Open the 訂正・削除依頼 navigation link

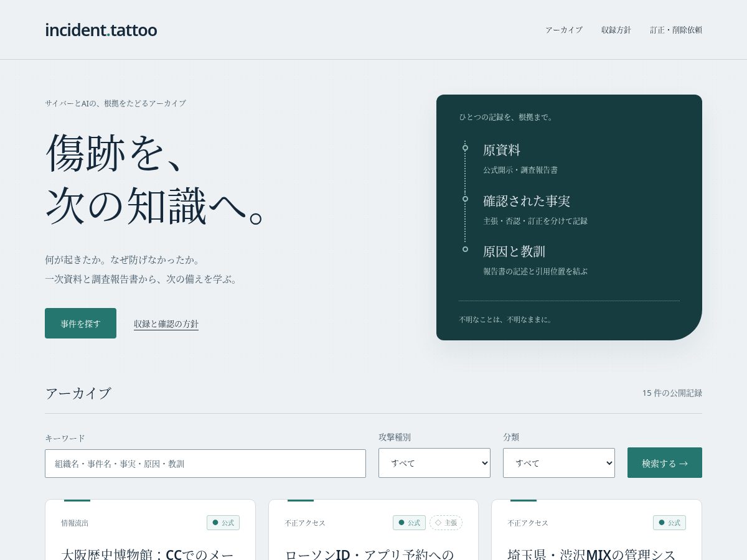[x=676, y=30]
